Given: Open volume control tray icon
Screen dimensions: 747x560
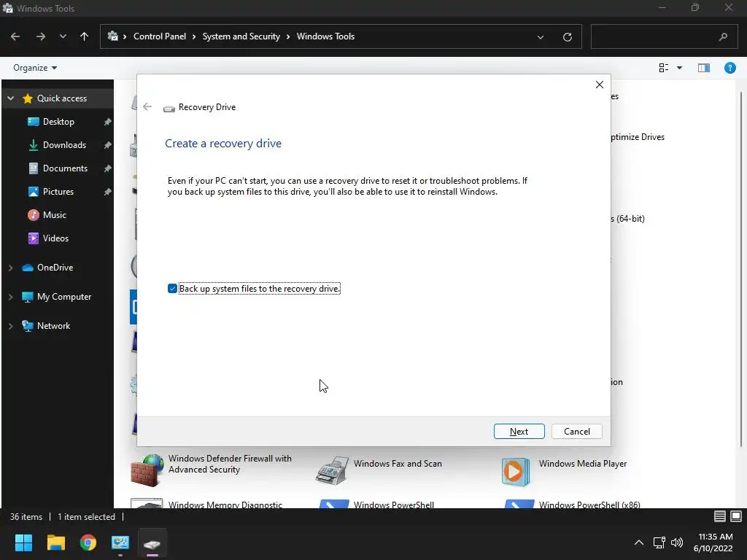Looking at the screenshot, I should (677, 542).
